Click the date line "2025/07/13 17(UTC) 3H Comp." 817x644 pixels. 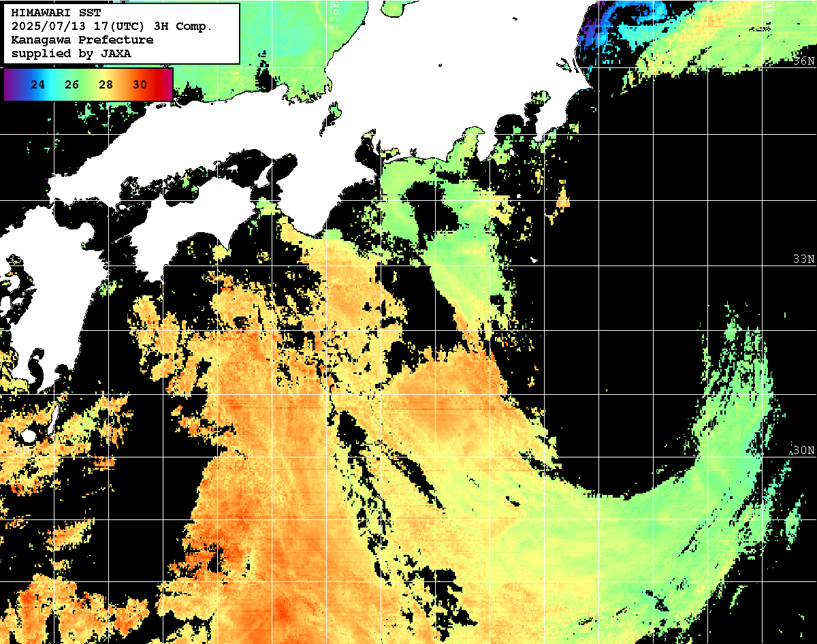click(x=112, y=26)
